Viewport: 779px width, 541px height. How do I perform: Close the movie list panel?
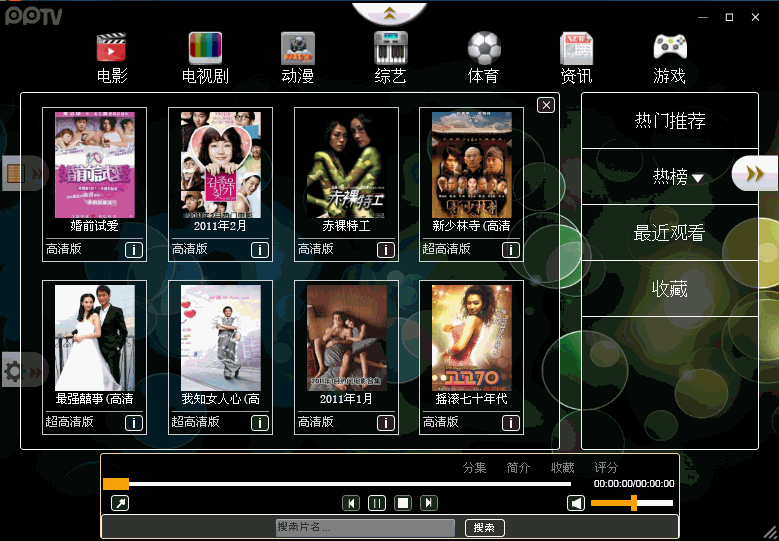pos(546,105)
